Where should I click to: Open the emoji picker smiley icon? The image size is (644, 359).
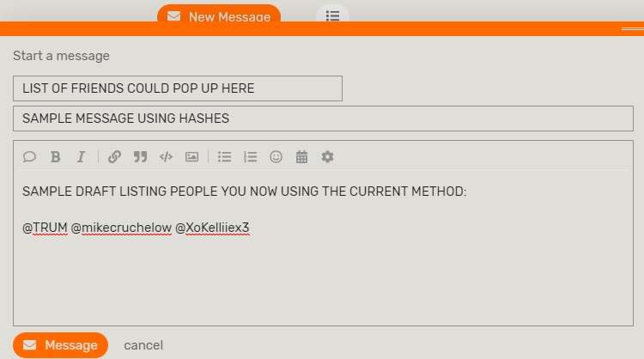pos(276,157)
